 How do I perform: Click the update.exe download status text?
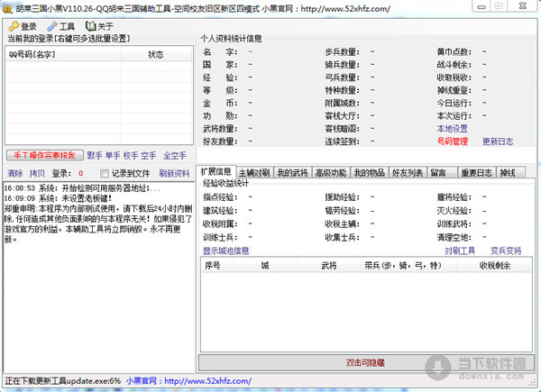coord(63,381)
